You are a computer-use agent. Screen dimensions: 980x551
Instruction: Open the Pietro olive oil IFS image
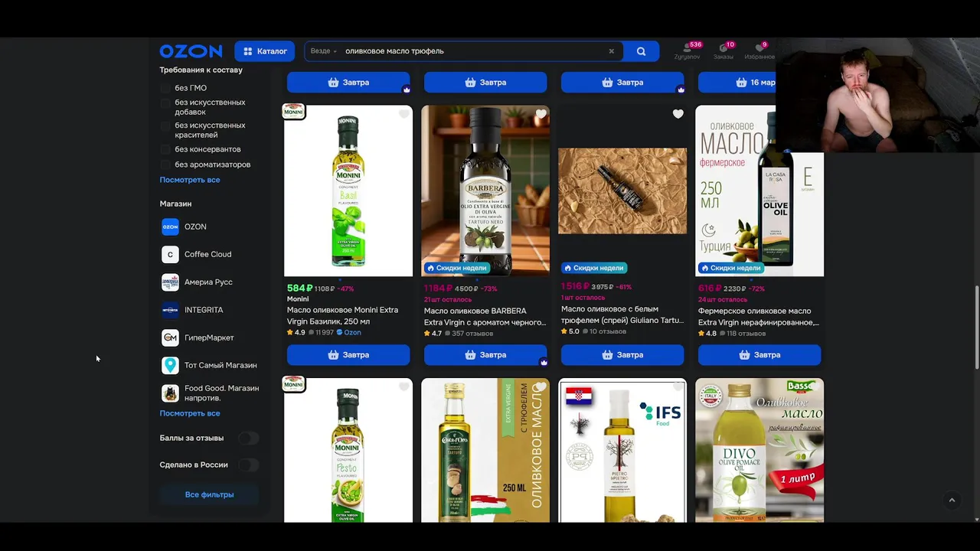point(622,450)
